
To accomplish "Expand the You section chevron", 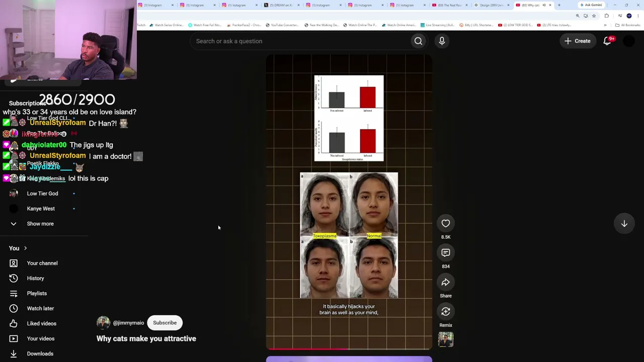I will [x=25, y=248].
